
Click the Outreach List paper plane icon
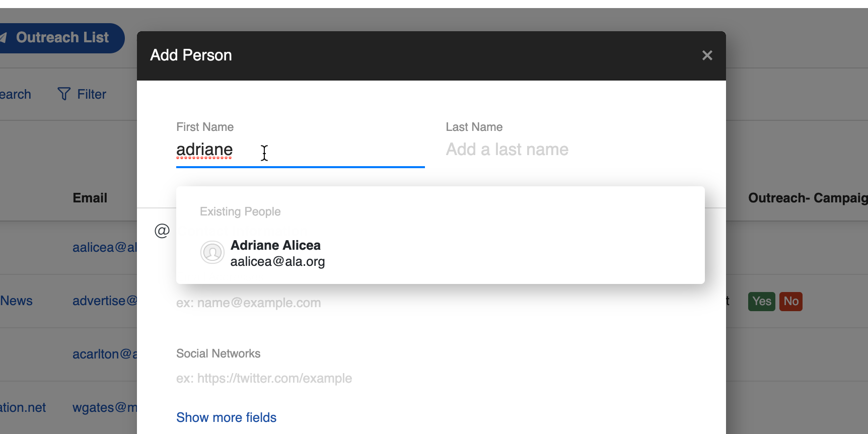(3, 38)
